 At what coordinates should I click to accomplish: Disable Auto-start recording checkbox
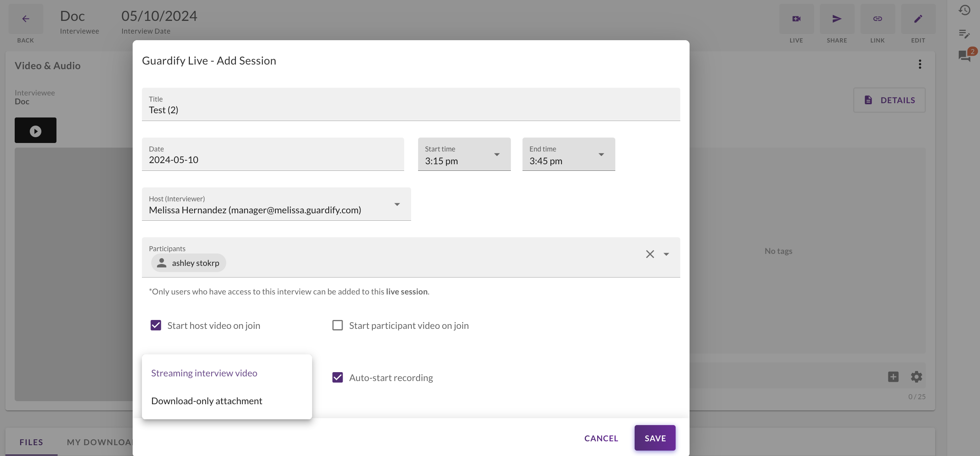(338, 378)
